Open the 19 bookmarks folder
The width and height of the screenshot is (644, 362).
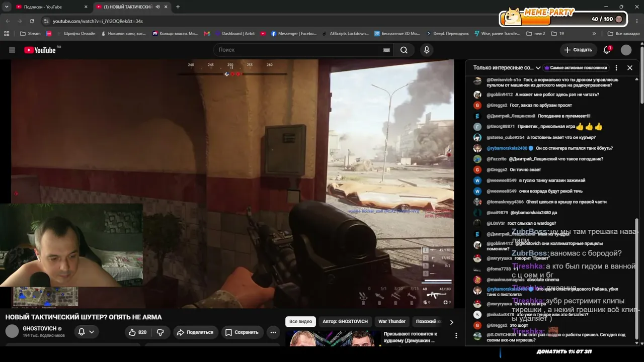point(557,34)
